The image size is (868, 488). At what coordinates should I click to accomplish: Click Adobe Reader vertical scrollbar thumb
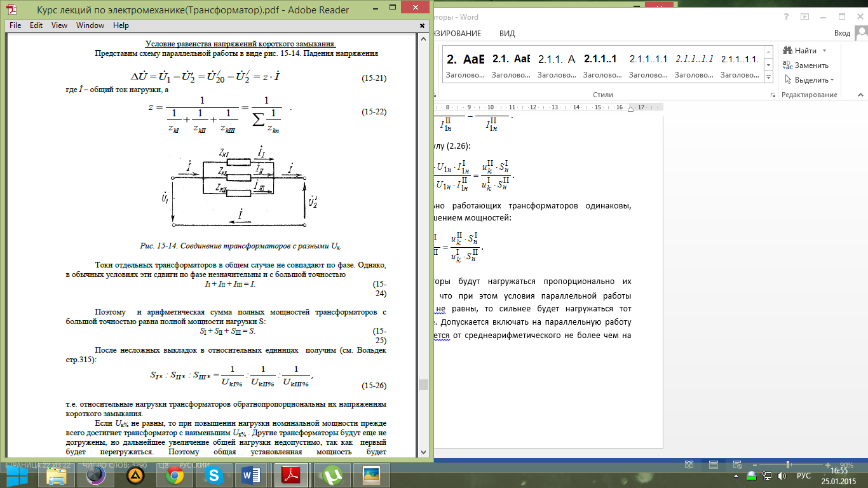click(x=423, y=385)
